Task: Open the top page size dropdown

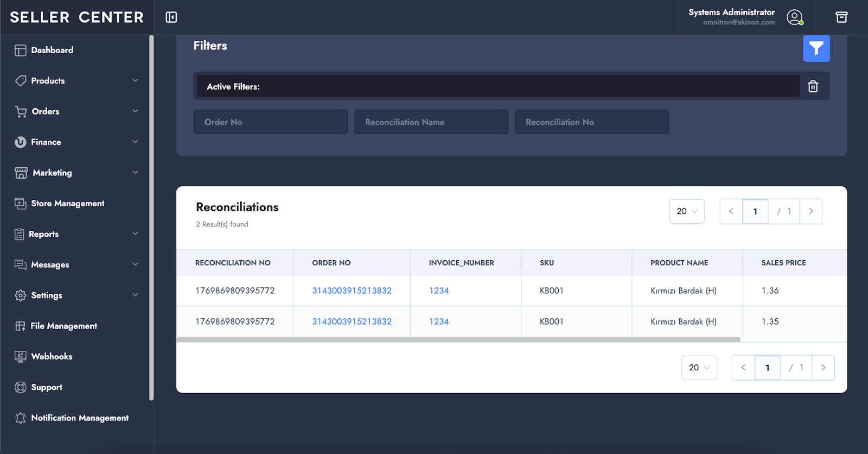Action: 687,211
